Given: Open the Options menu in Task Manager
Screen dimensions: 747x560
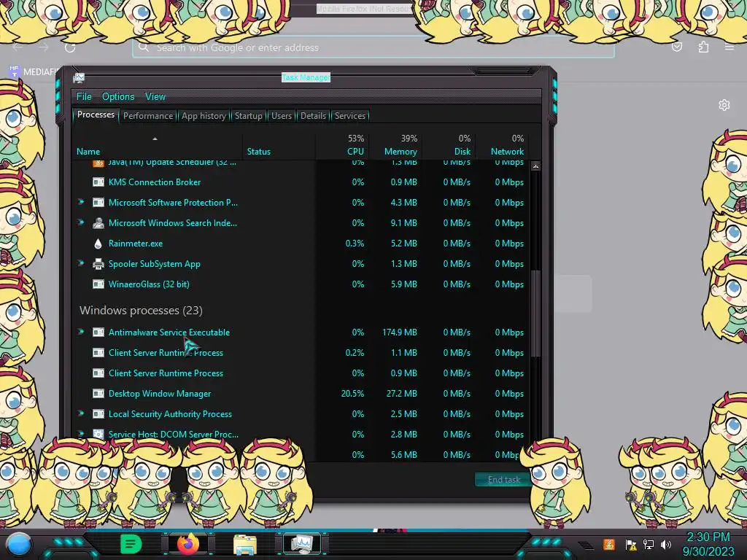Looking at the screenshot, I should 118,97.
